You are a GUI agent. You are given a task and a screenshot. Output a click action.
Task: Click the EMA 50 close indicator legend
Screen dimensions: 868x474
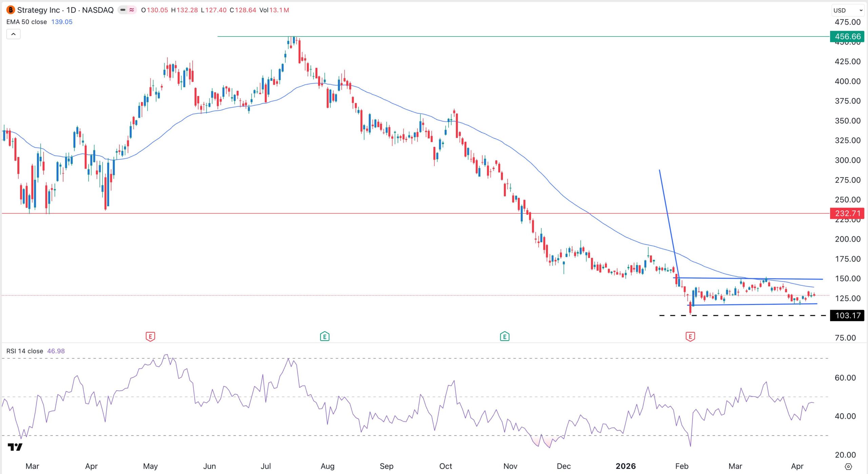(26, 22)
